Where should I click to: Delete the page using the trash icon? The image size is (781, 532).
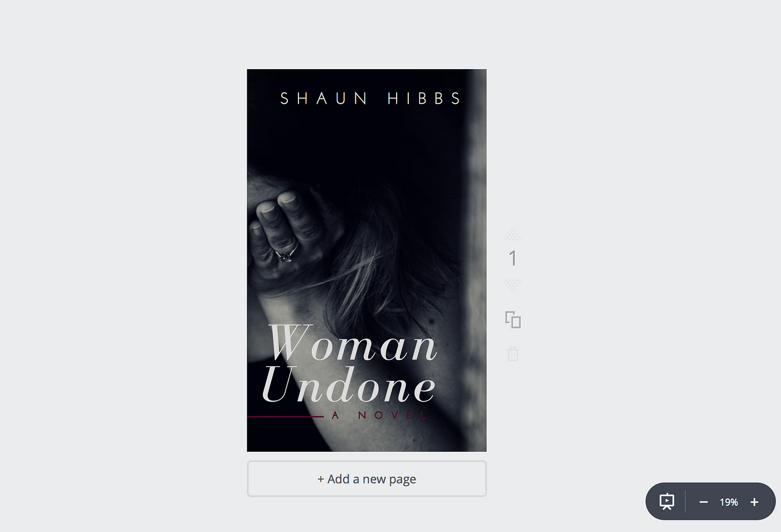point(513,354)
